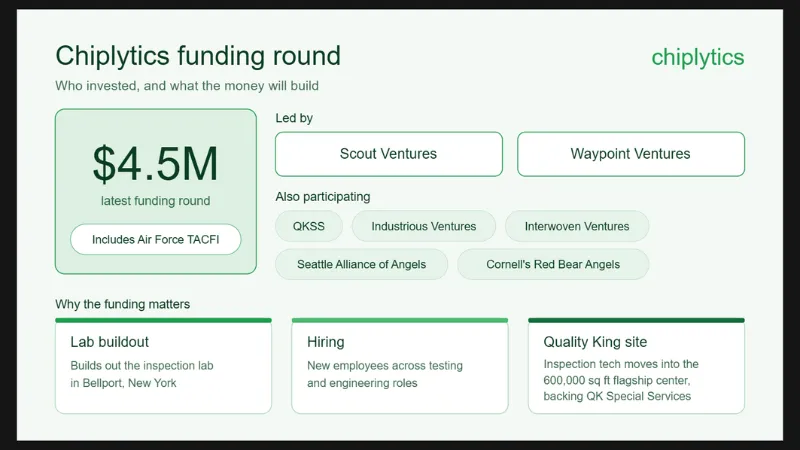The image size is (800, 450).
Task: Click the Scout Ventures lead investor box
Action: [x=389, y=154]
